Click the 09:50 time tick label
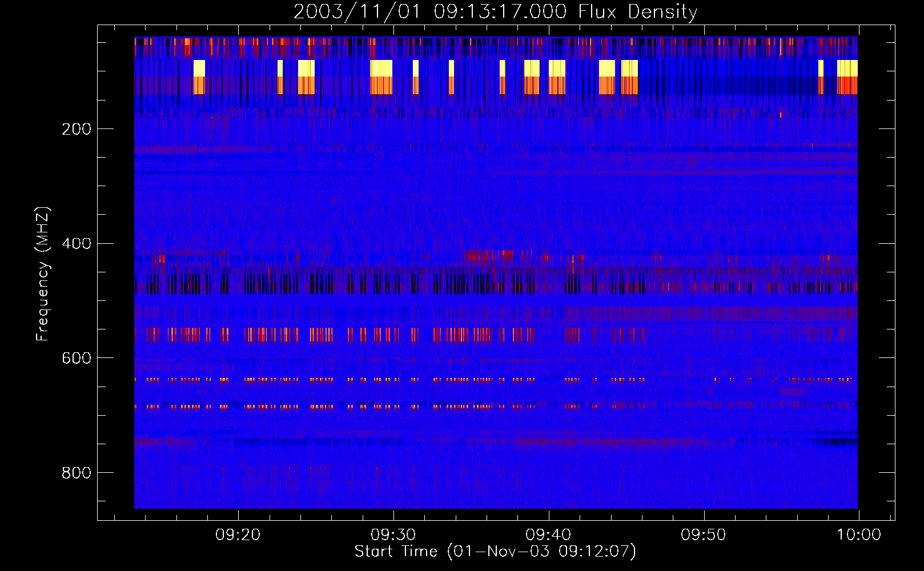 click(x=704, y=535)
